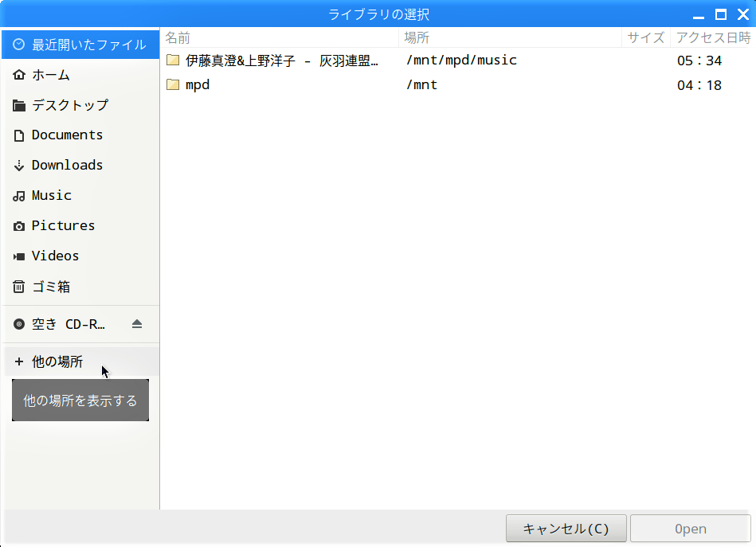
Task: Close the ライブラリの選択 dialog
Action: point(743,14)
